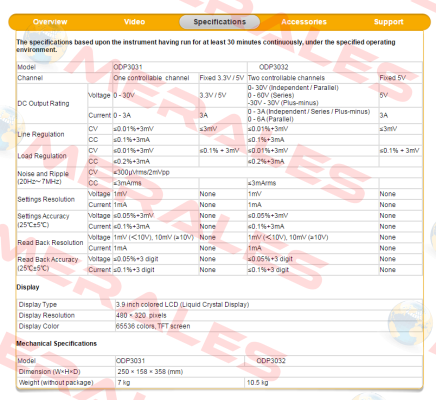The width and height of the screenshot is (436, 400).
Task: Click 'Weight (without package)' label
Action: [56, 383]
